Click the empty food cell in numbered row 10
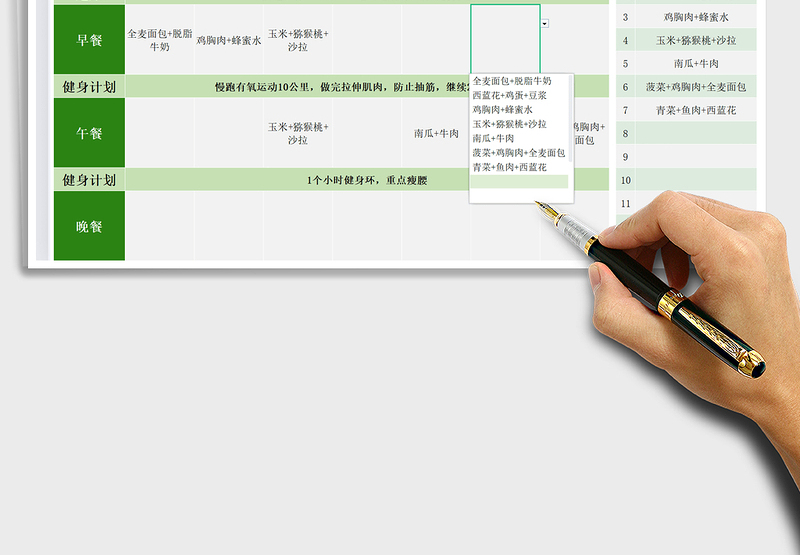The height and width of the screenshot is (555, 800). [x=696, y=180]
